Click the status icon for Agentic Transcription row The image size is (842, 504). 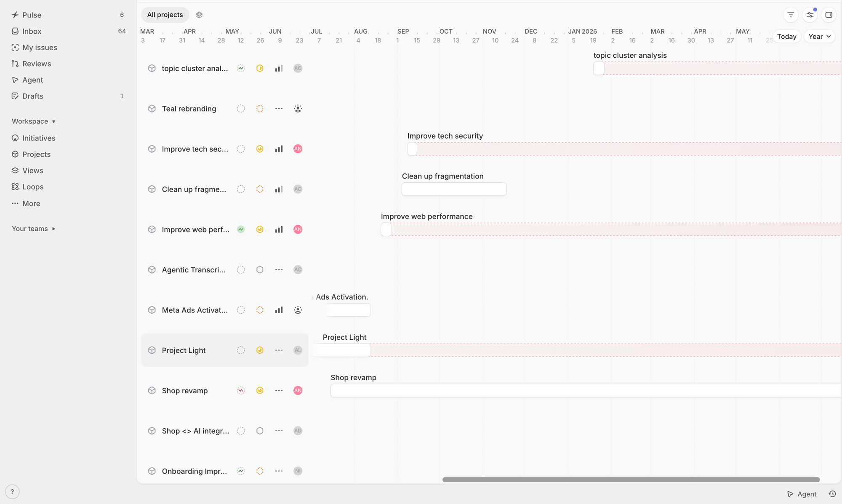pyautogui.click(x=260, y=270)
